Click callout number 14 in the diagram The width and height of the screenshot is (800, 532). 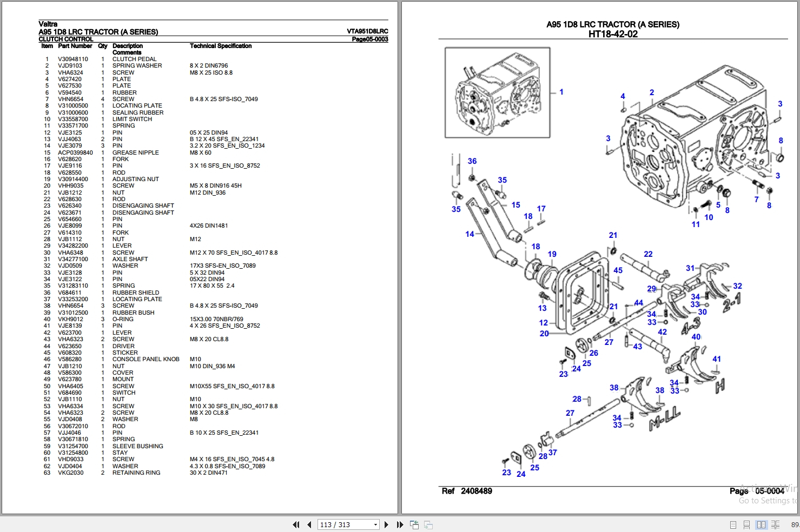[x=470, y=234]
